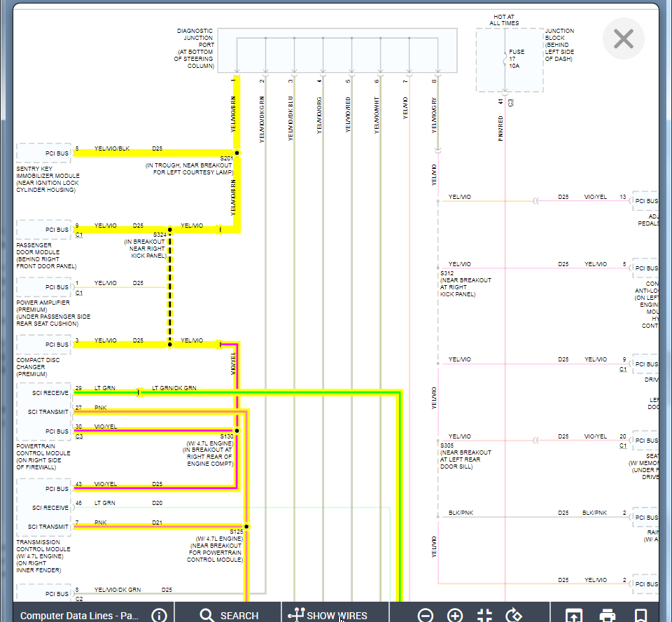The width and height of the screenshot is (672, 622).
Task: Click the 'Computer Data Lines' title
Action: pos(79,616)
